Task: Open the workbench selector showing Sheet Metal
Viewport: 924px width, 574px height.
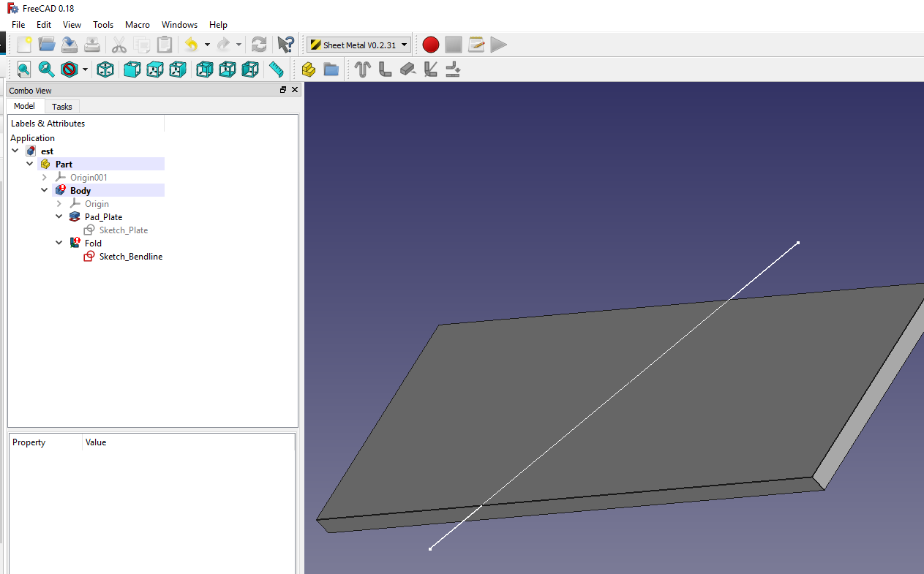Action: (x=358, y=45)
